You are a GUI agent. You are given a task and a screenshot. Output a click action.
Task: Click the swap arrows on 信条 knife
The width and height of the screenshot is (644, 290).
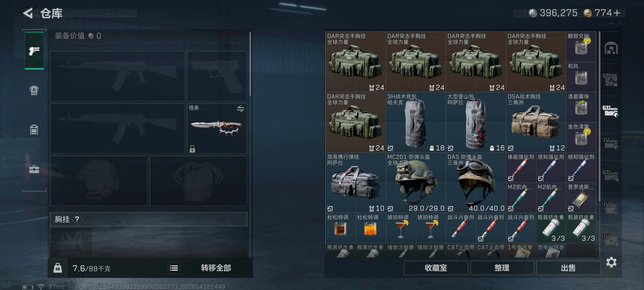[x=241, y=109]
